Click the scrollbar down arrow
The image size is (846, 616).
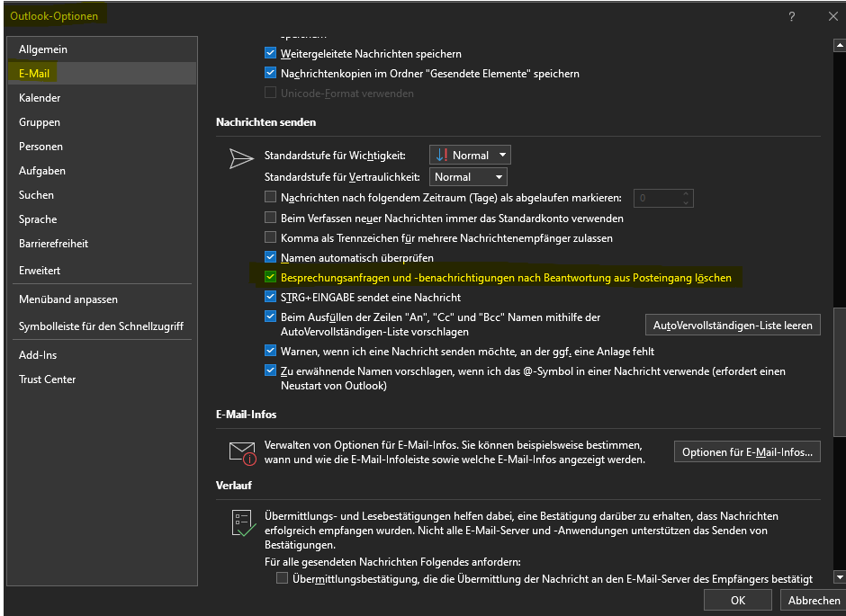pos(840,577)
